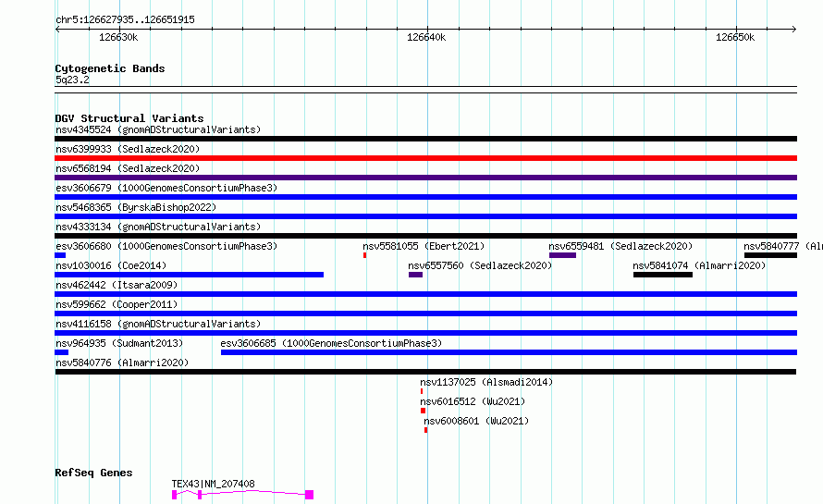Screen dimensions: 823x504
Task: Open the nsv6568194 Sedlazeck2020 label
Action: tap(128, 168)
